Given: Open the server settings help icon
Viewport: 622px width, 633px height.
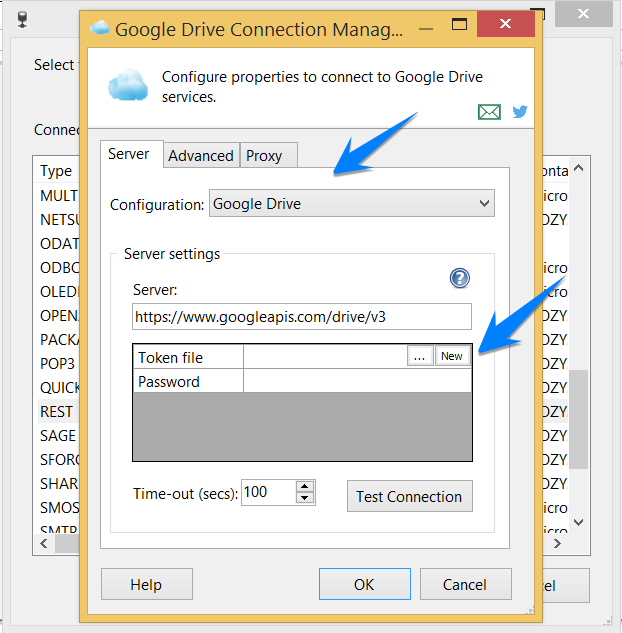Looking at the screenshot, I should coord(460,278).
